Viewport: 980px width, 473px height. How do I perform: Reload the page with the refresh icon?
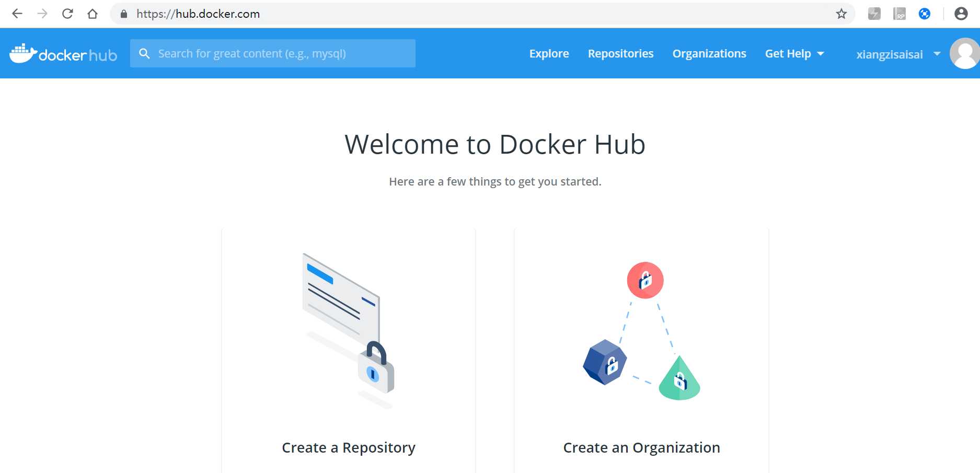click(67, 14)
